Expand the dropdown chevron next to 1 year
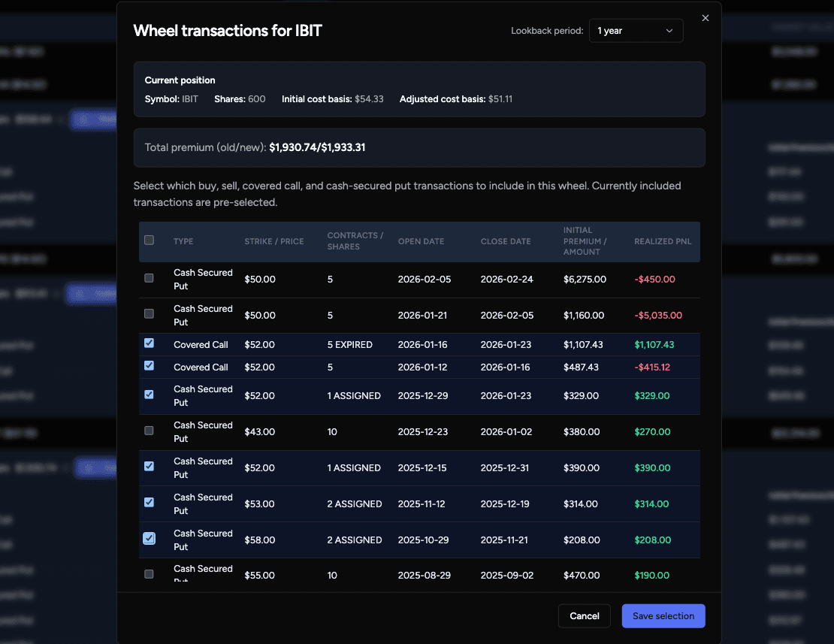This screenshot has width=834, height=644. pyautogui.click(x=669, y=31)
